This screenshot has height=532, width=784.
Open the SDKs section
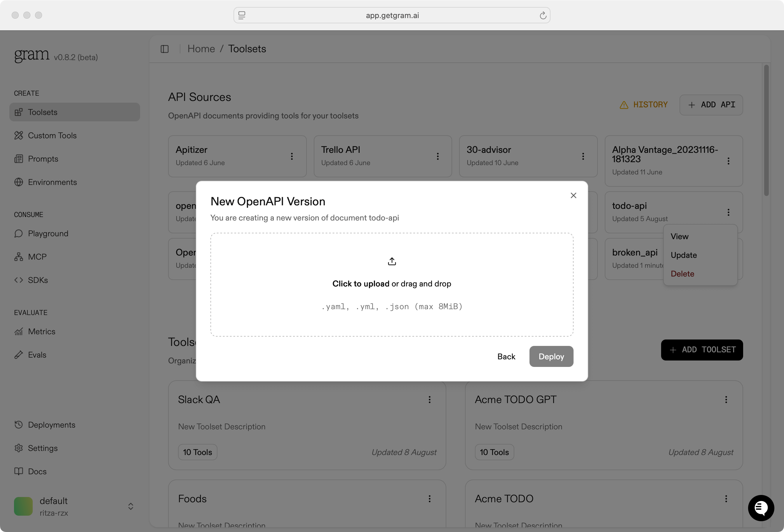point(37,280)
